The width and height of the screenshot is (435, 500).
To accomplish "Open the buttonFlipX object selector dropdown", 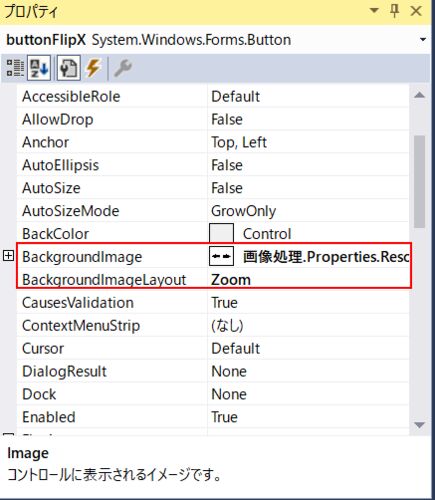I will coord(423,40).
